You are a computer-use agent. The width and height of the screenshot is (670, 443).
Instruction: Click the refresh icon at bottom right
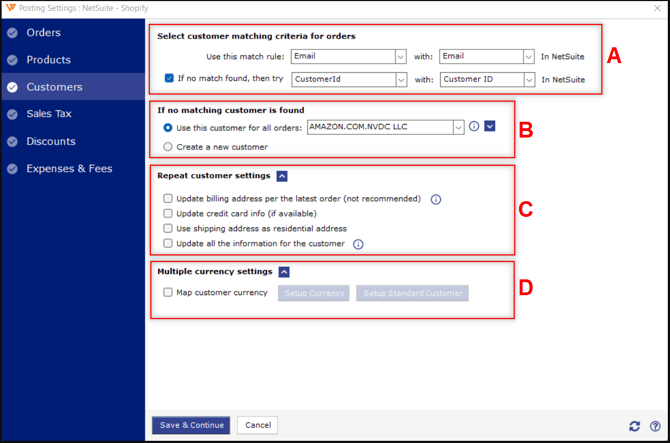tap(635, 426)
